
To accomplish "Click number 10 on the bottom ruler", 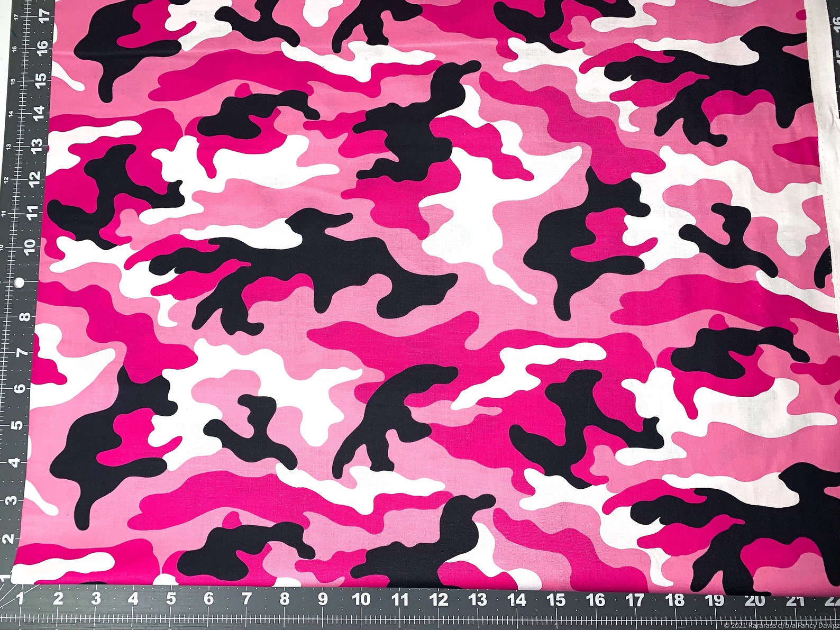I will click(361, 599).
